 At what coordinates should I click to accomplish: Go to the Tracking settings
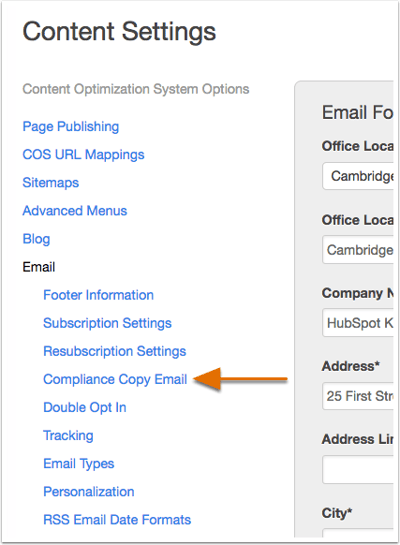click(x=68, y=436)
